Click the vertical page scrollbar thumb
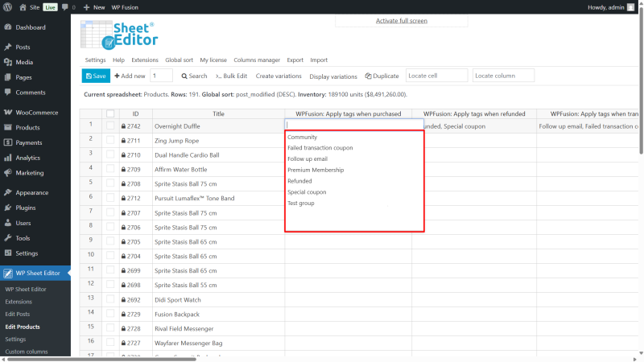The width and height of the screenshot is (644, 362). click(x=641, y=80)
